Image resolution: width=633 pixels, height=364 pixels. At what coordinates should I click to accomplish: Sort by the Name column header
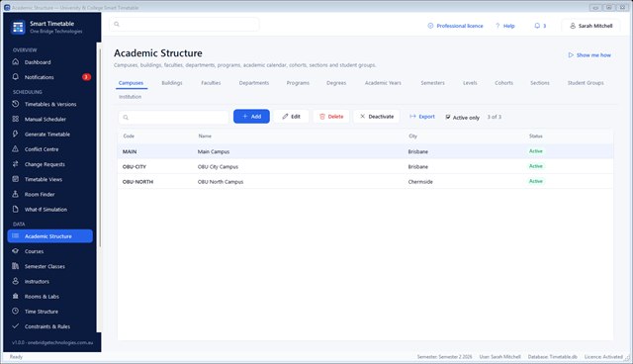click(205, 136)
